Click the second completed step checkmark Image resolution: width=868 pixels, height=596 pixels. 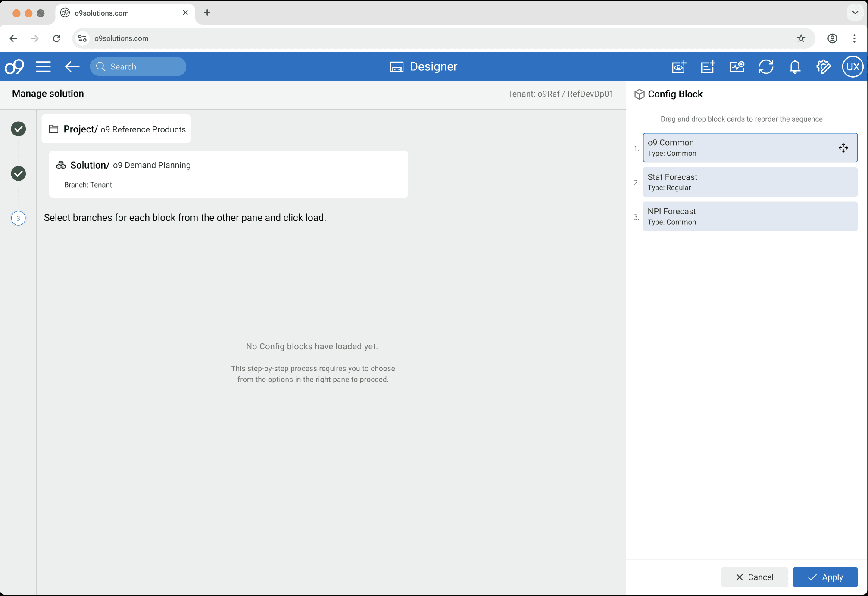pos(19,174)
